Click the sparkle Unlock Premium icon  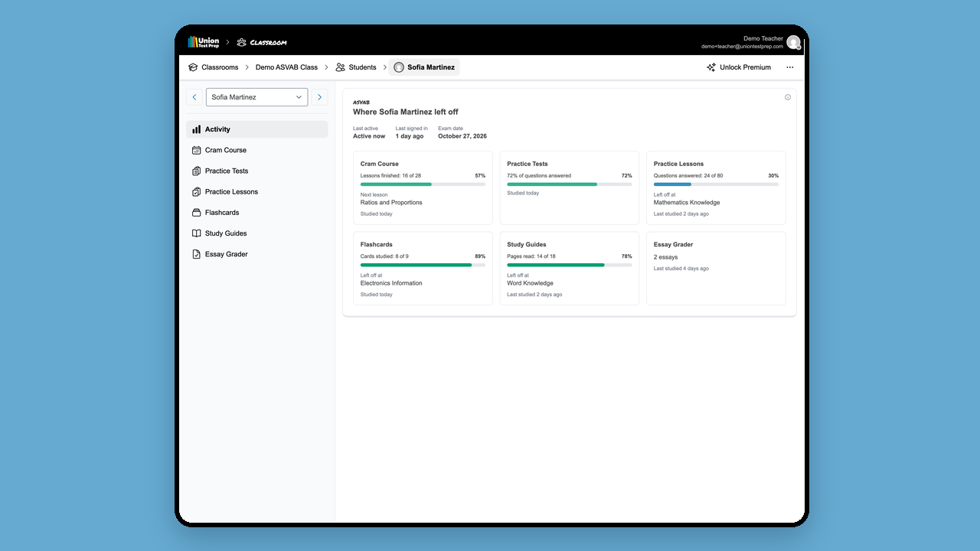711,67
